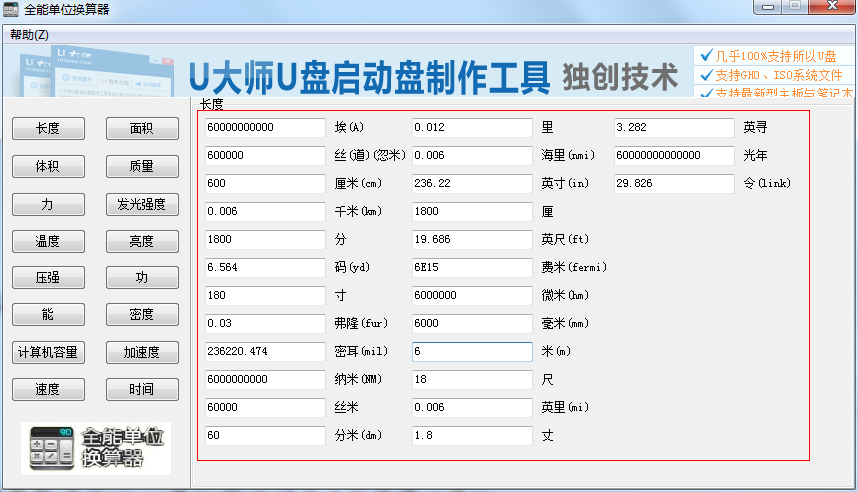Click the 英寻 input field
The height and width of the screenshot is (492, 858).
click(674, 128)
